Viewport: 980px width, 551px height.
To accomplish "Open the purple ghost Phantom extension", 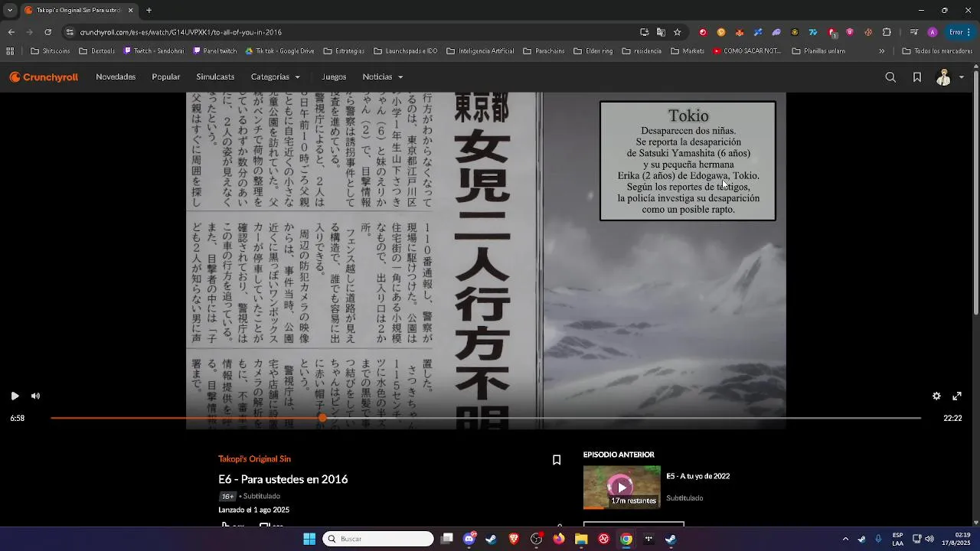I will tap(776, 32).
